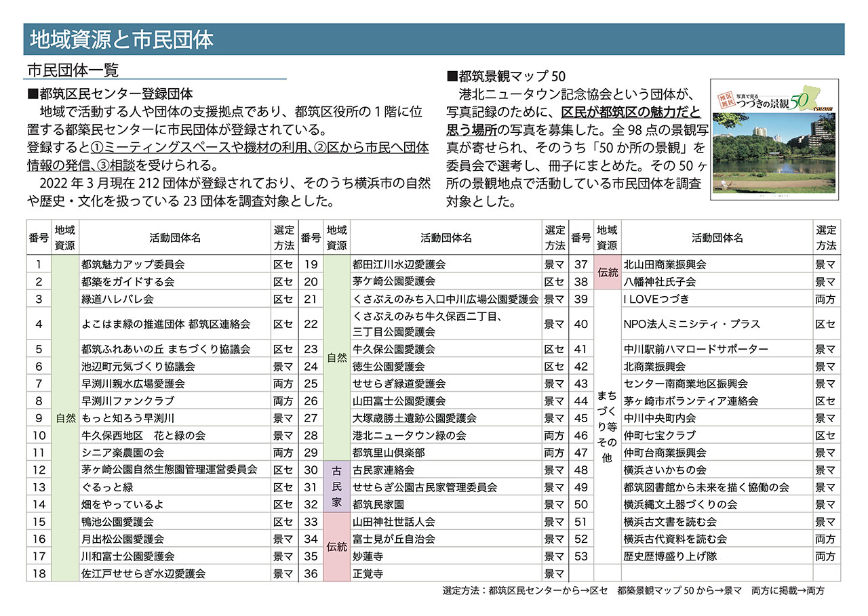Select 川和富士公園愛護会
This screenshot has width=868, height=616.
pos(127,556)
